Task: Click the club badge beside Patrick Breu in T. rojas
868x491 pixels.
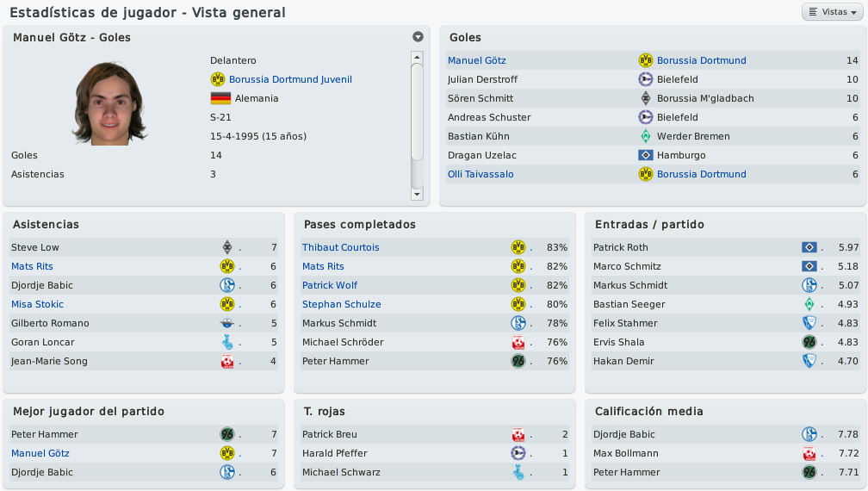Action: click(518, 434)
